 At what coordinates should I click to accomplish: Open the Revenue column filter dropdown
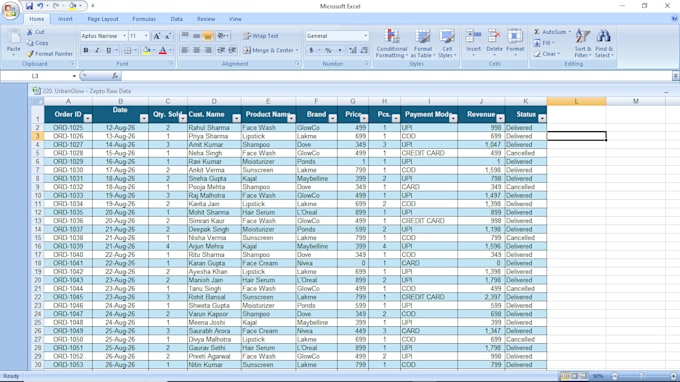(500, 118)
